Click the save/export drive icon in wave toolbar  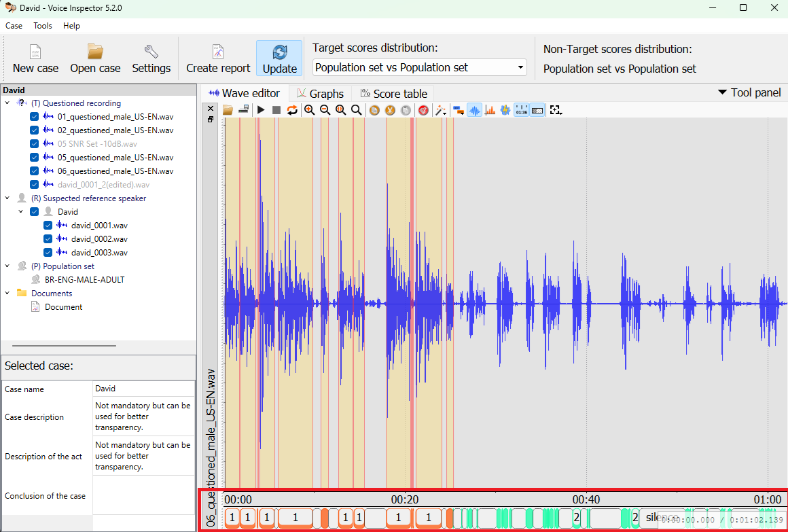[x=244, y=110]
